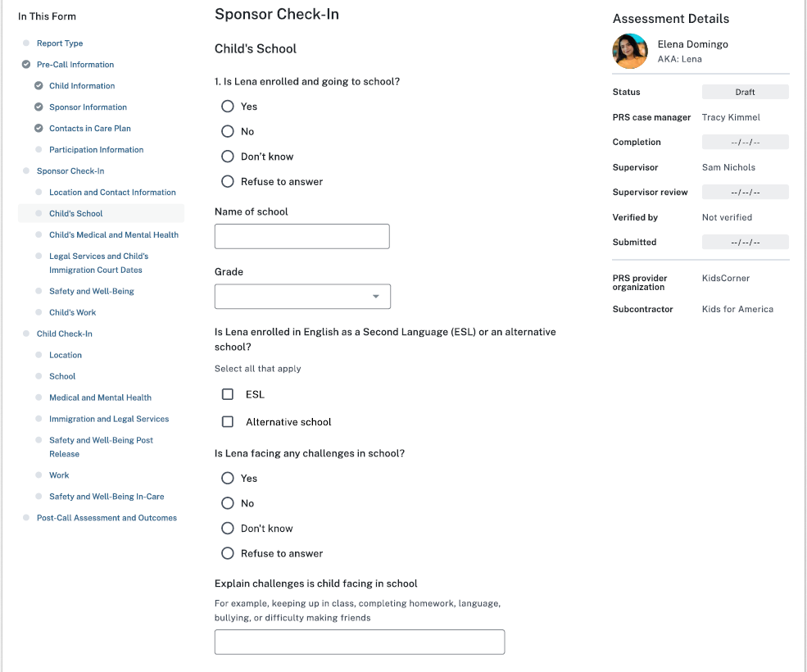Click Elena Domingo's avatar photo
This screenshot has height=672, width=807.
pyautogui.click(x=630, y=51)
